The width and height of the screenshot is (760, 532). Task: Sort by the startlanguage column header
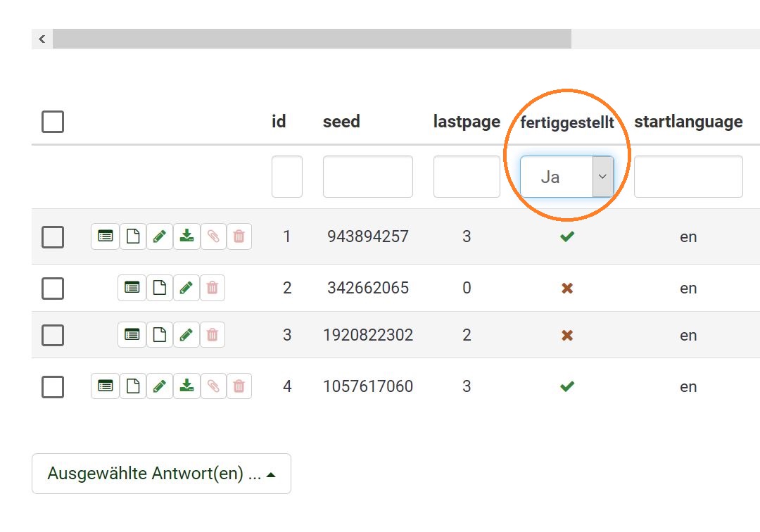tap(688, 122)
